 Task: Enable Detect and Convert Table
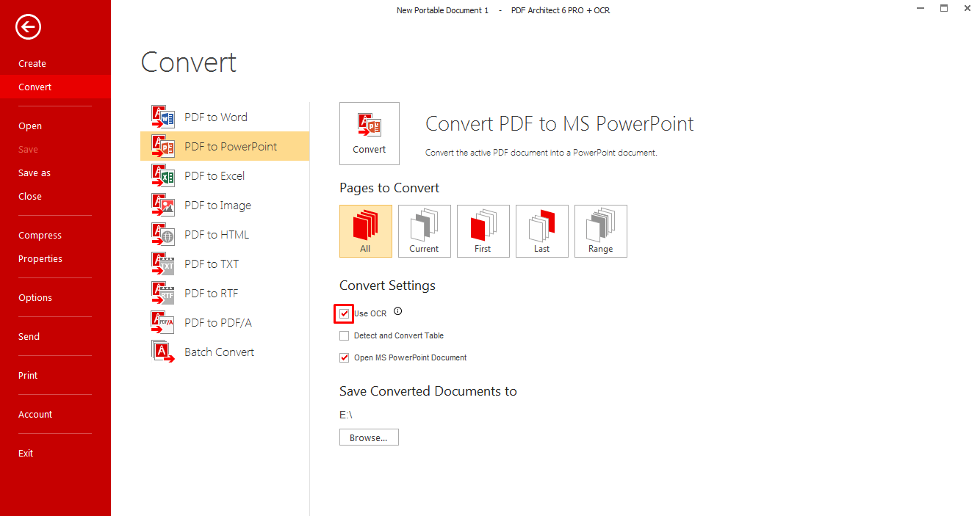tap(345, 335)
